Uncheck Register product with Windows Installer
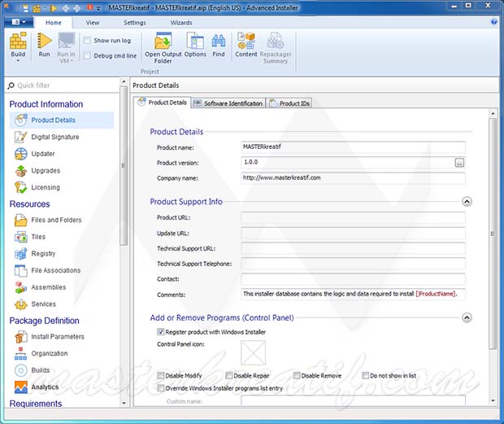This screenshot has height=424, width=504. click(160, 332)
